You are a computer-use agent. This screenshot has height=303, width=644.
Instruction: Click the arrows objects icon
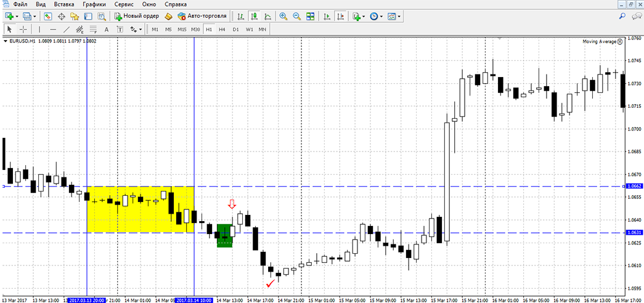(134, 29)
